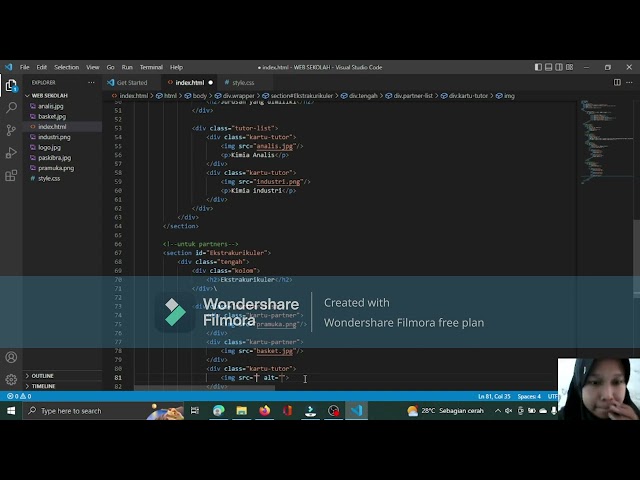The width and height of the screenshot is (640, 480).
Task: Open basket.jpg in Explorer
Action: [52, 116]
